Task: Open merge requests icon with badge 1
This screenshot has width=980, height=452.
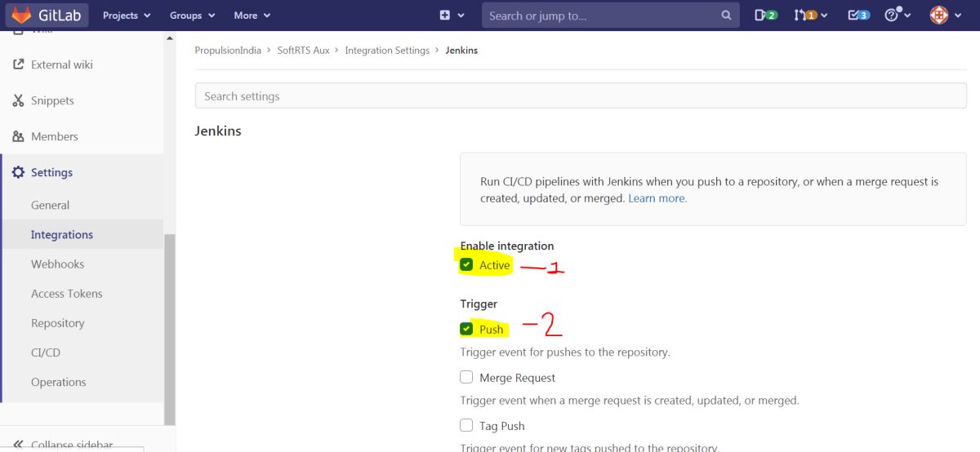Action: (x=805, y=16)
